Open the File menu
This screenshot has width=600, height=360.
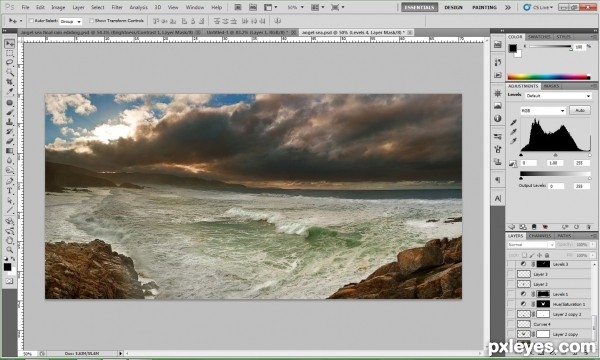click(25, 7)
